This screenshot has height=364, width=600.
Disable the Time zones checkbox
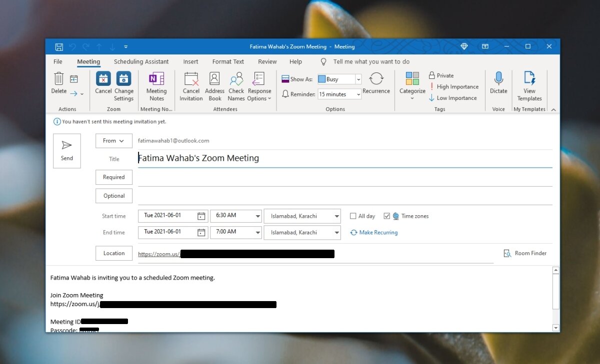387,216
